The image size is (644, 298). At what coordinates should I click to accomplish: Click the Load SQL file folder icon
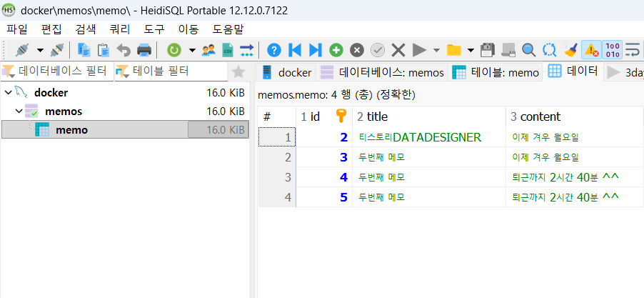coord(454,50)
